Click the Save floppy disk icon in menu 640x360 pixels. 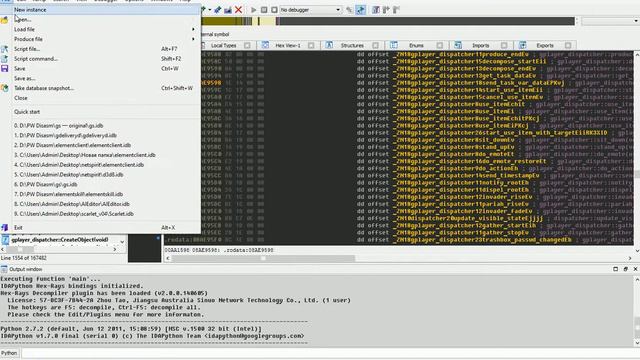4,68
